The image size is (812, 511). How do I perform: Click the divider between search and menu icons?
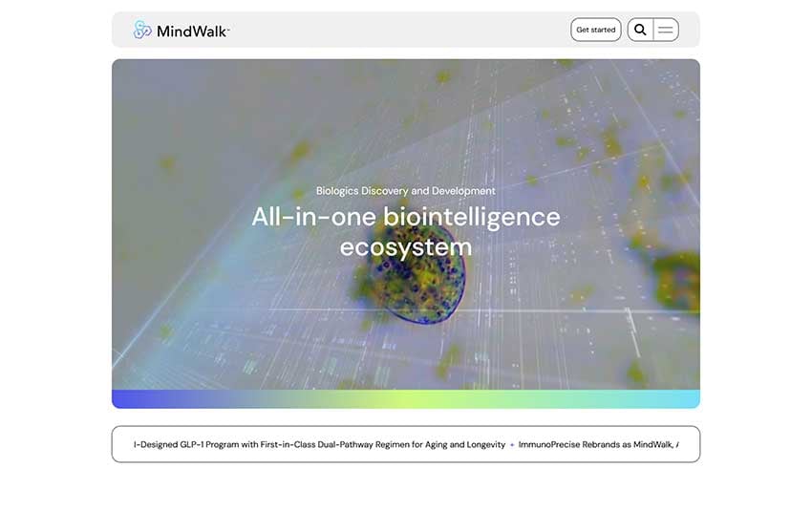click(653, 30)
